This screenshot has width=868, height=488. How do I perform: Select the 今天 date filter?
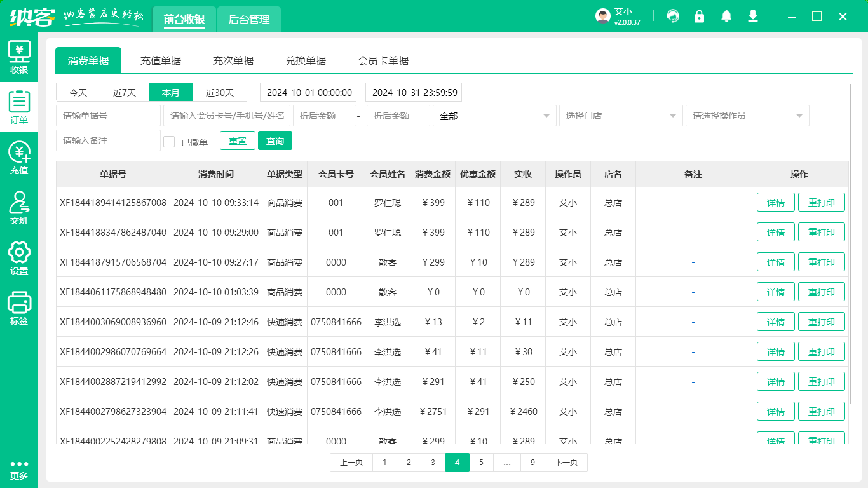[78, 92]
